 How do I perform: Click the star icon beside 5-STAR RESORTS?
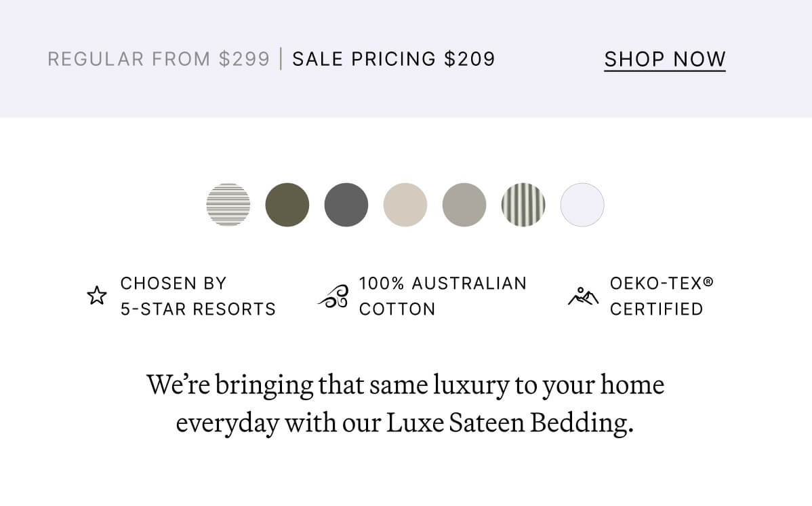point(97,296)
